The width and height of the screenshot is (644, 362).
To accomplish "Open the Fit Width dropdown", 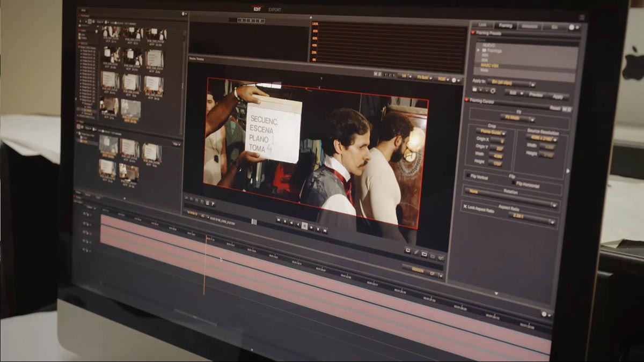I will point(517,117).
